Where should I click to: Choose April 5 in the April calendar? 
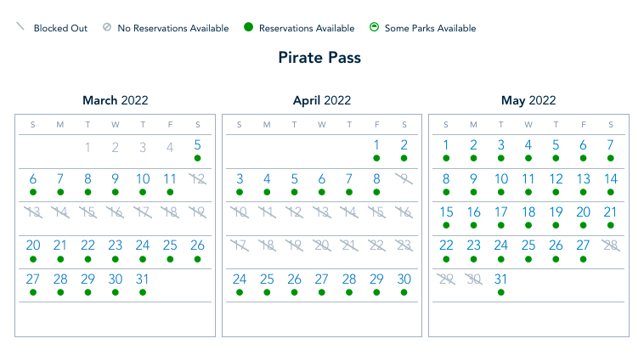(295, 178)
